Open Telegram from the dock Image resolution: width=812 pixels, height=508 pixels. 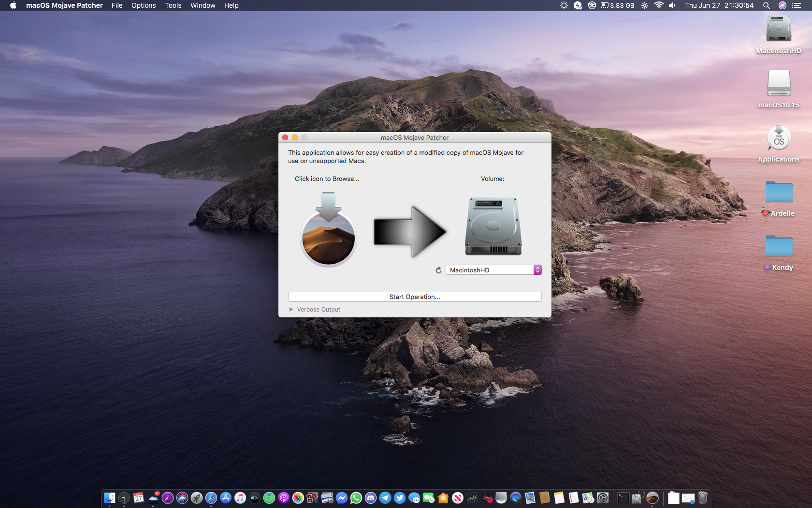point(385,497)
